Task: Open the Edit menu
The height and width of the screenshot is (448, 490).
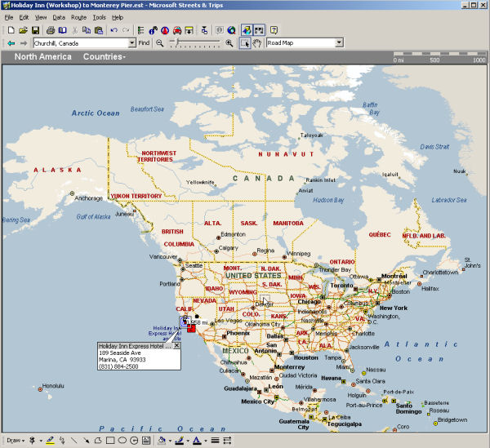Action: point(24,17)
